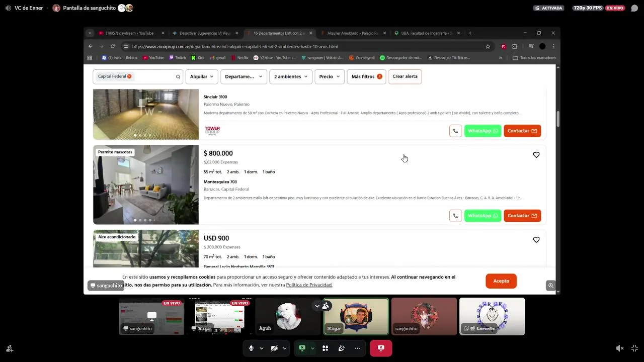The width and height of the screenshot is (644, 362).
Task: Click the location search magnifier icon
Action: (x=178, y=77)
